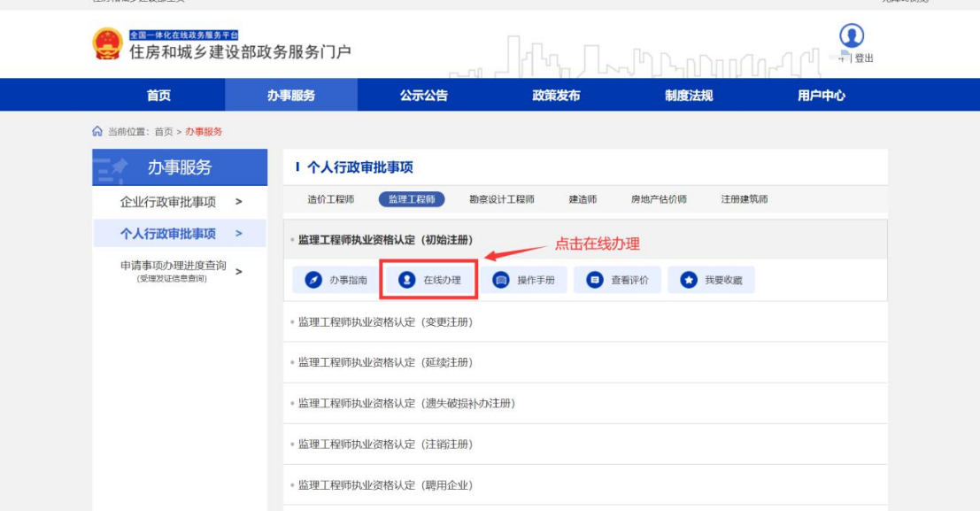Click the home icon in breadcrumb
Viewport: 980px width, 511px height.
point(97,132)
